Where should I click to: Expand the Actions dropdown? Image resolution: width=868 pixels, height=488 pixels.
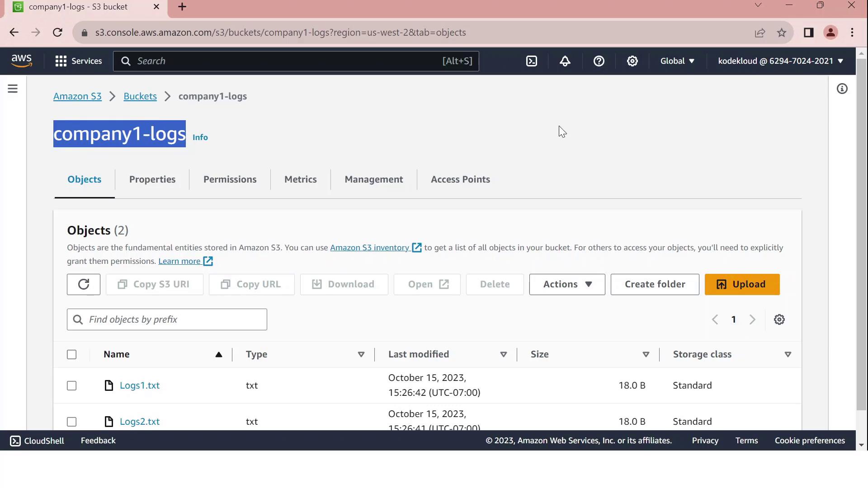[567, 284]
